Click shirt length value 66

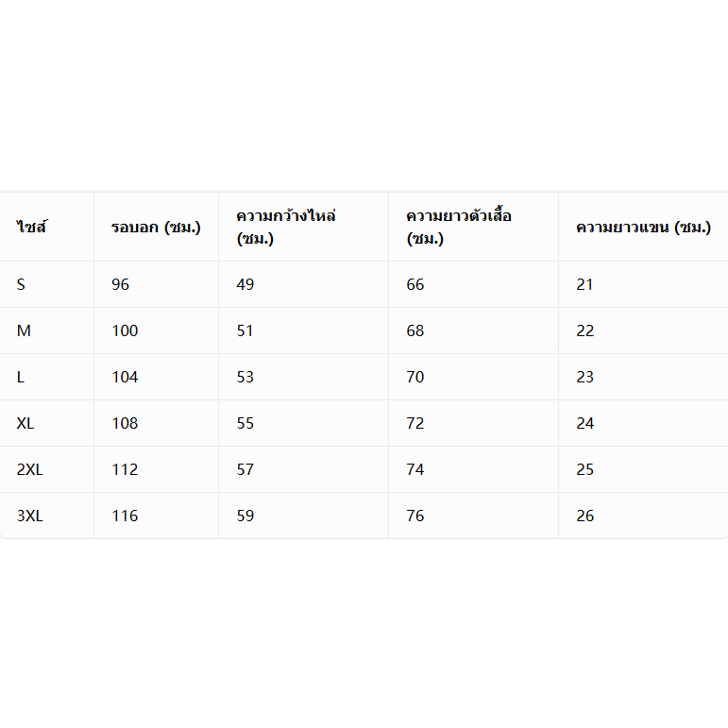coord(415,284)
